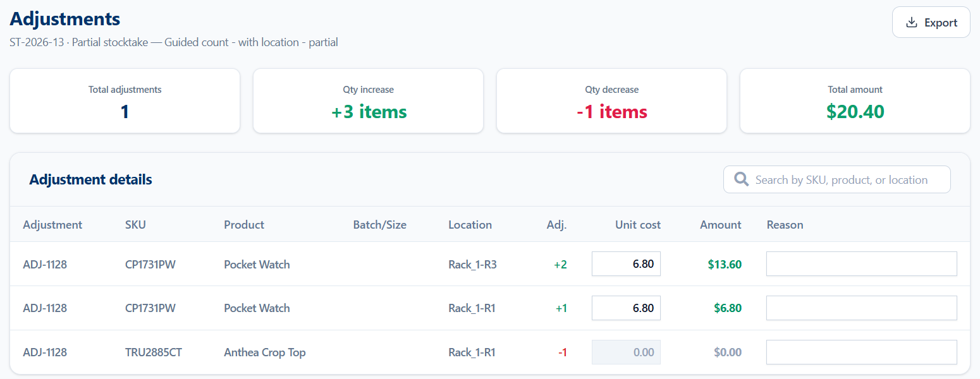Click reason field for Anthea Crop Top row
Image resolution: width=980 pixels, height=379 pixels.
[861, 352]
